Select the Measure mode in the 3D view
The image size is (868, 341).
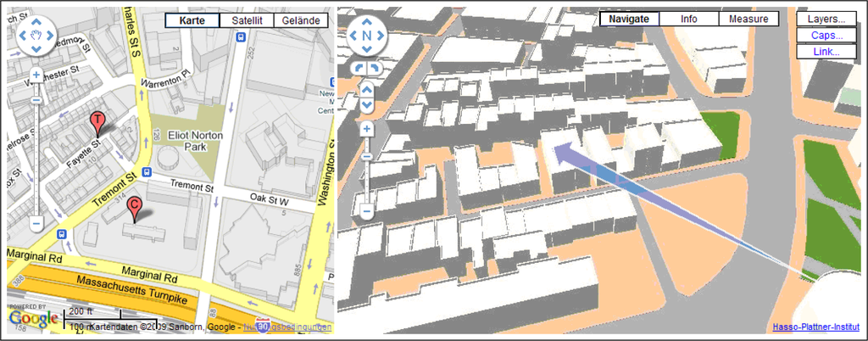pyautogui.click(x=748, y=19)
